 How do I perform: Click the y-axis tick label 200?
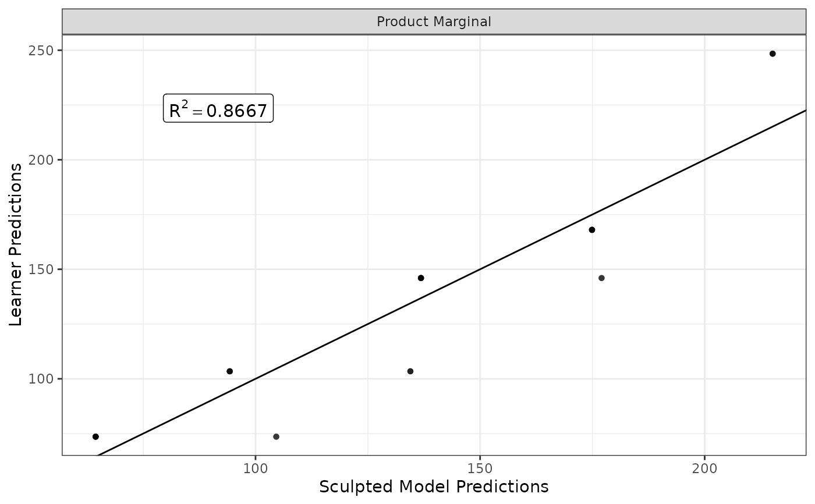45,159
